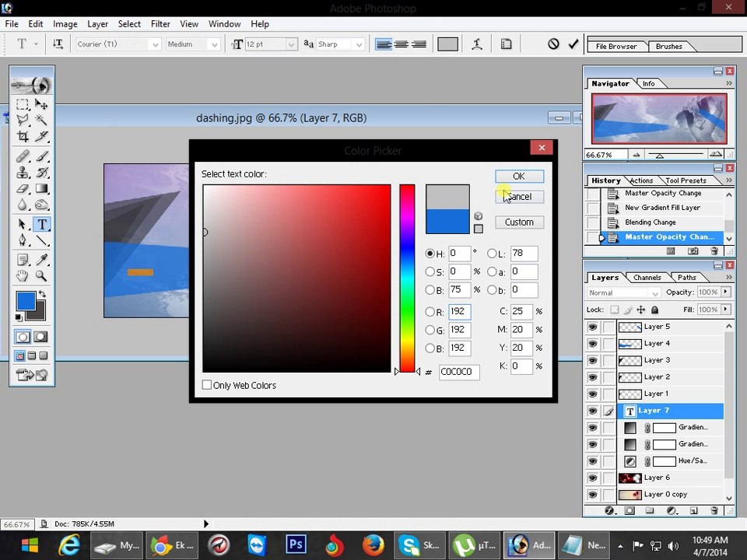Select the R red radio button
747x560 pixels.
pyautogui.click(x=430, y=312)
